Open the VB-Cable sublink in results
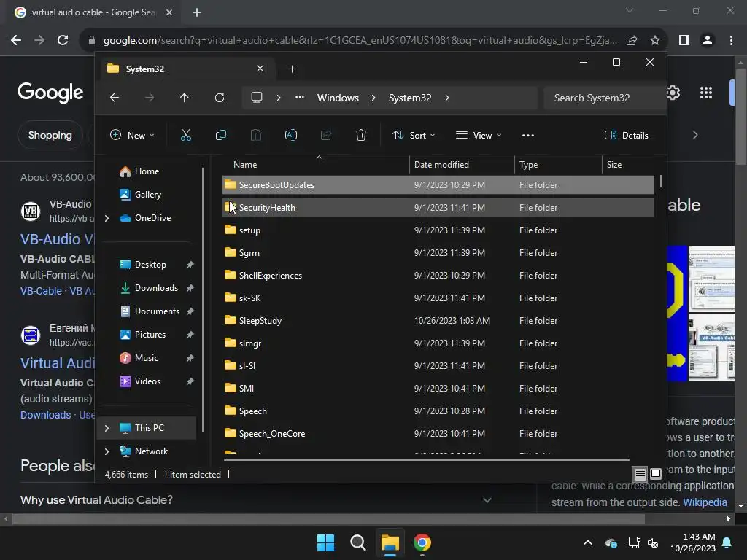 41,291
